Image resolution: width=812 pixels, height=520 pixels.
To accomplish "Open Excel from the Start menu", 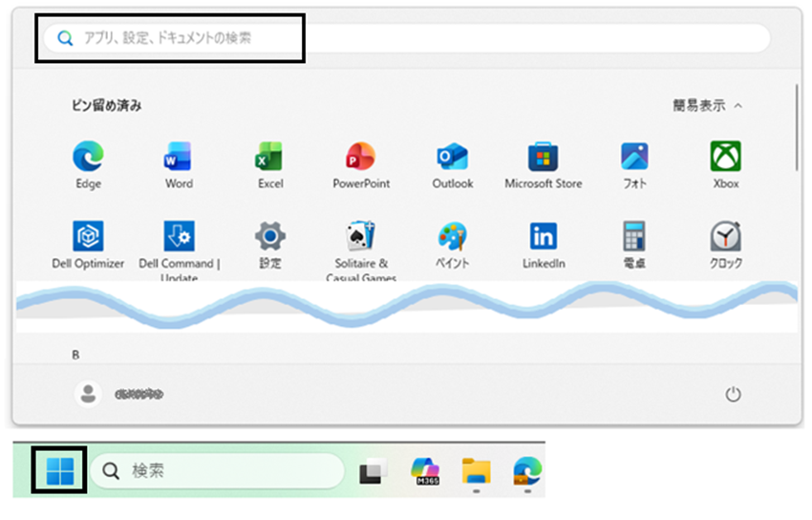I will click(x=270, y=165).
